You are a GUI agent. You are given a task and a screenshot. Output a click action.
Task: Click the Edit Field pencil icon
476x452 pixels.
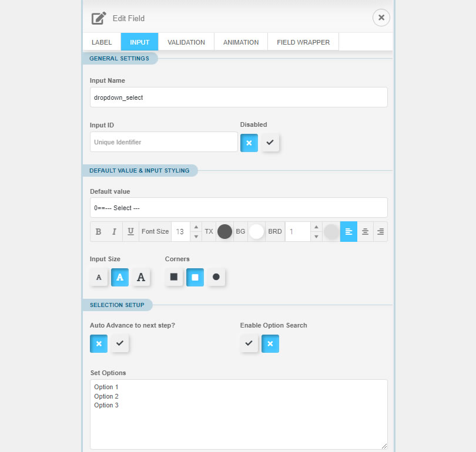point(99,18)
